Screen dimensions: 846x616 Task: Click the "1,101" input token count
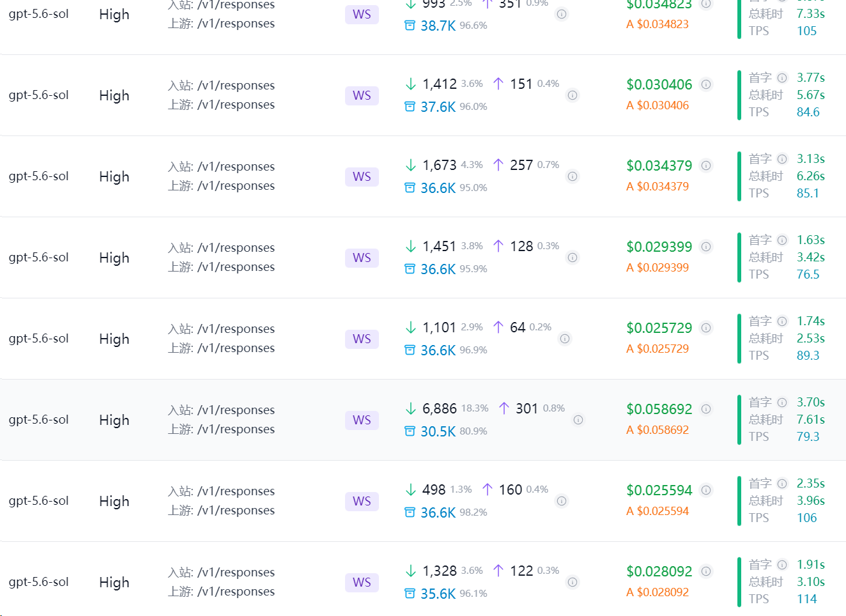click(x=440, y=328)
